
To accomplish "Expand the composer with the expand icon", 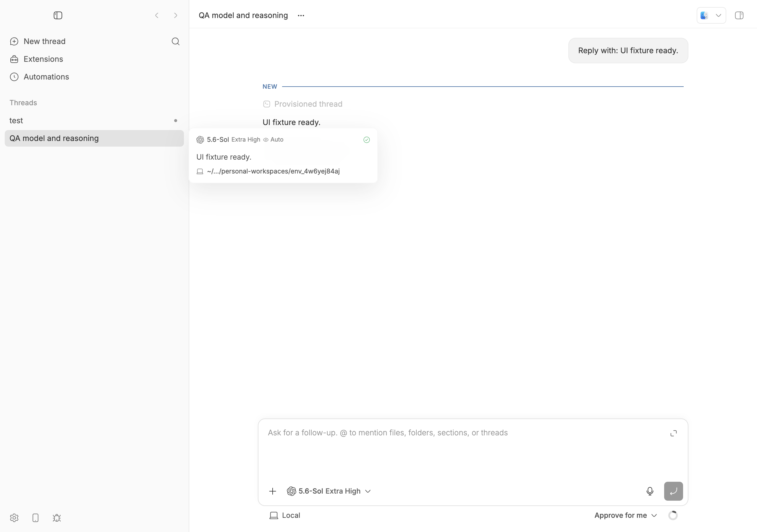I will point(674,433).
